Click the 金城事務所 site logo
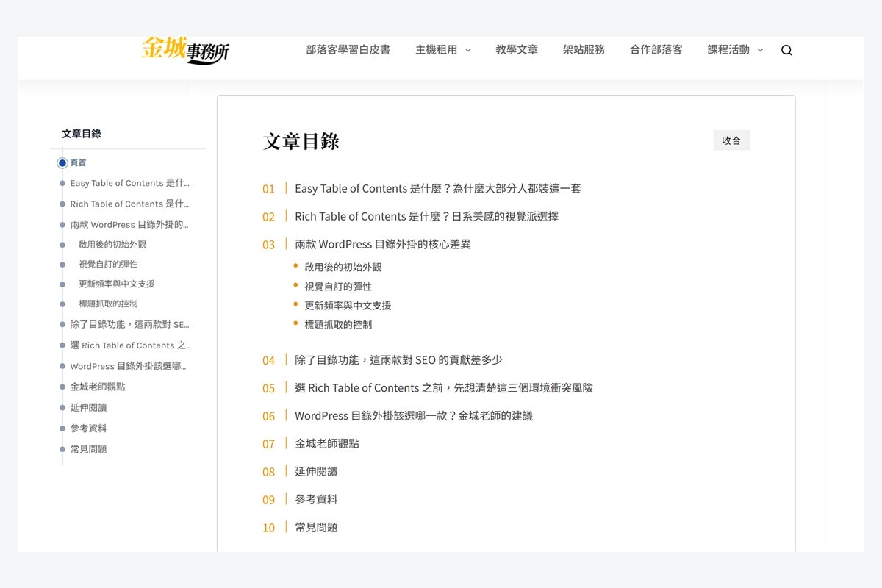Screen dimensions: 882x588 pyautogui.click(x=185, y=49)
